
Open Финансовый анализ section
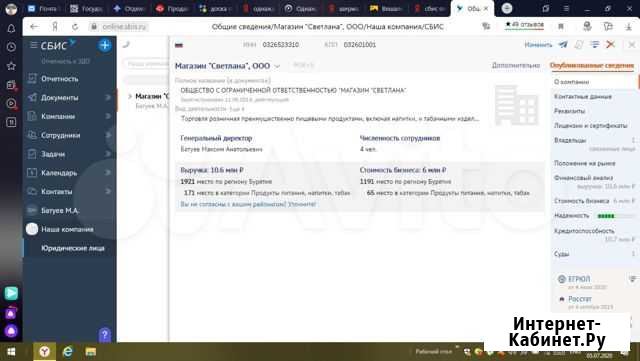point(583,178)
